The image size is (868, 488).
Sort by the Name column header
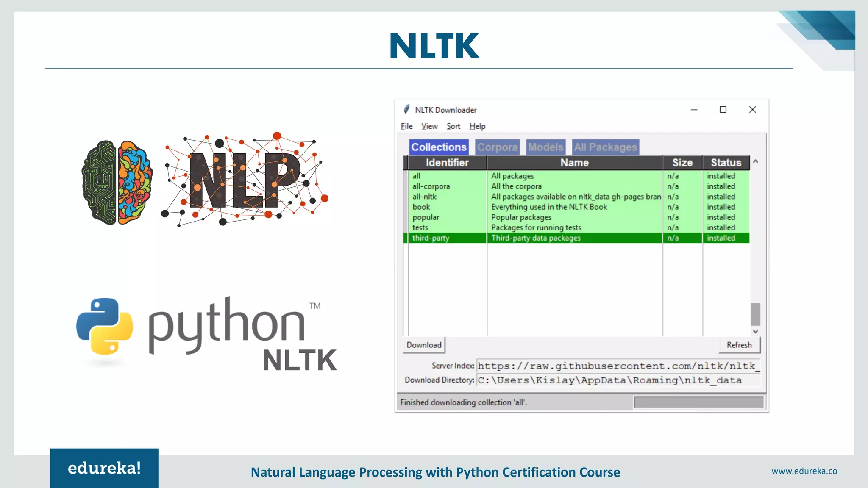575,163
